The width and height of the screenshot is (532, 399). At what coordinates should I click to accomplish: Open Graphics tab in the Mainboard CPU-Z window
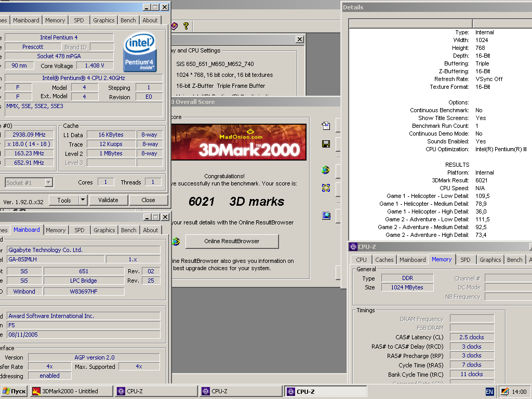coord(104,230)
